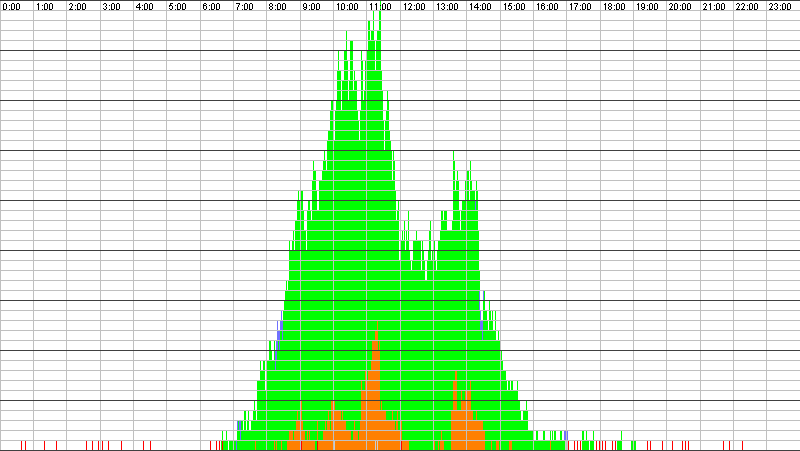The height and width of the screenshot is (451, 800).
Task: Click the blue bar left of 17:00 gridline
Action: pyautogui.click(x=565, y=436)
